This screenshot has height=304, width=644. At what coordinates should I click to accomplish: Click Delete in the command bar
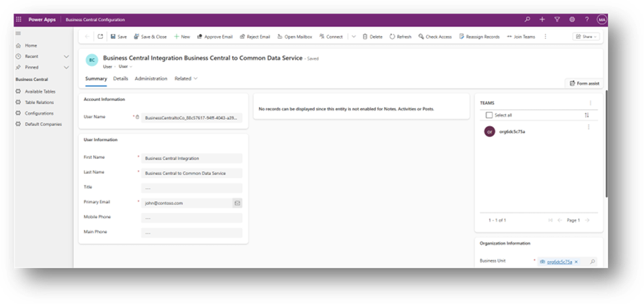pos(373,37)
